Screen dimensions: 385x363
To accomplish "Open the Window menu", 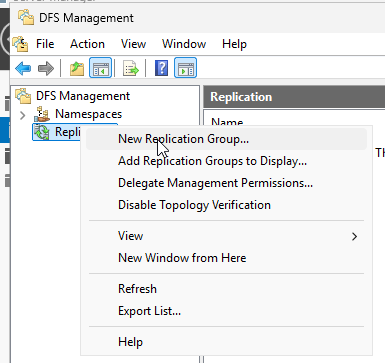I will (184, 44).
